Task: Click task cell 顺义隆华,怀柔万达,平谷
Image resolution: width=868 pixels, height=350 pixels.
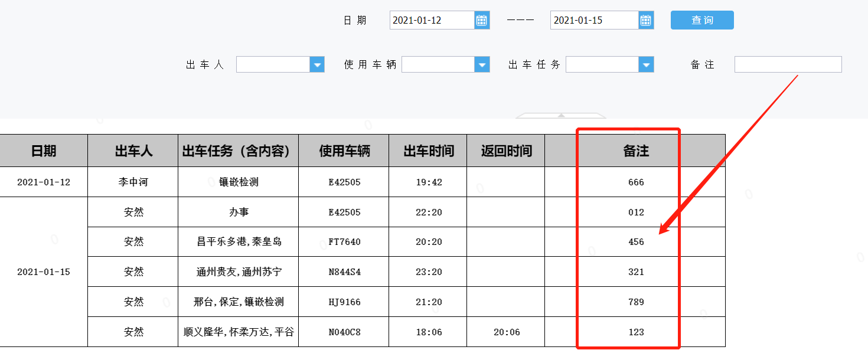Action: click(239, 332)
